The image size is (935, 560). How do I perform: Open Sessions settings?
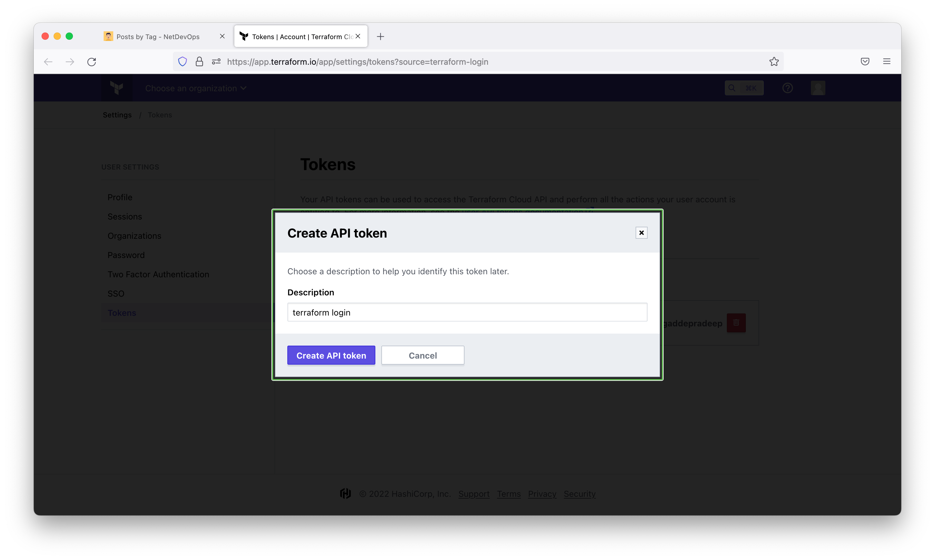(x=125, y=216)
